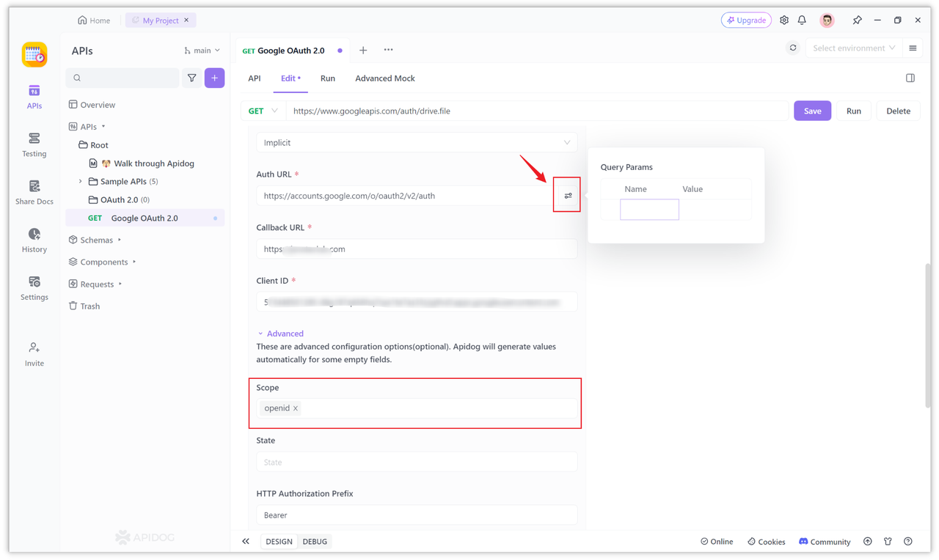939x560 pixels.
Task: Collapse sidebar with double chevron icon
Action: point(246,542)
